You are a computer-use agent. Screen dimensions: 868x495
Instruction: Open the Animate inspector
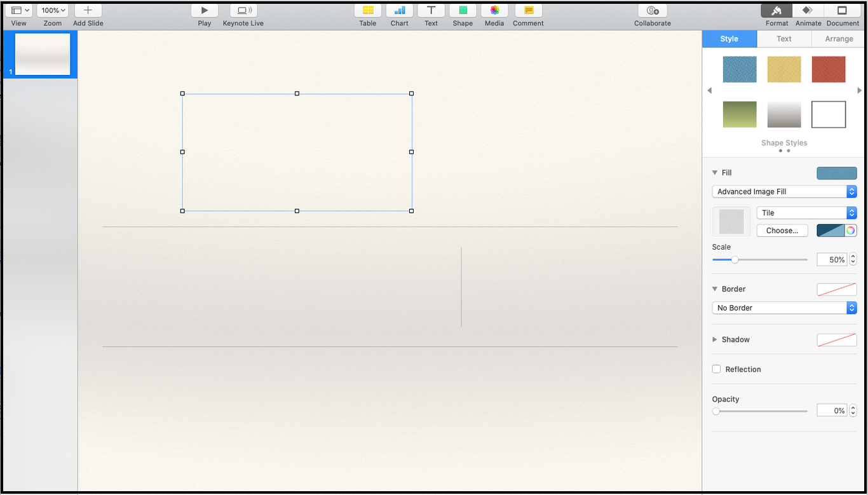click(808, 11)
